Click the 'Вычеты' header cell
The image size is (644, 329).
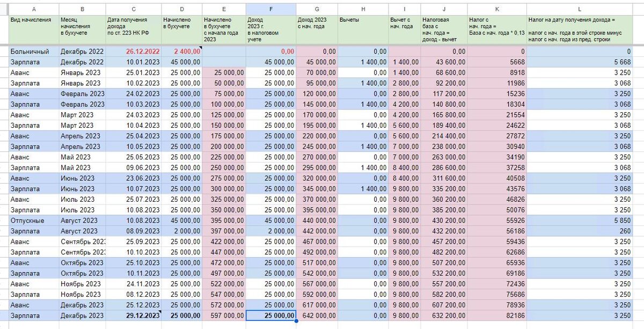pyautogui.click(x=363, y=30)
